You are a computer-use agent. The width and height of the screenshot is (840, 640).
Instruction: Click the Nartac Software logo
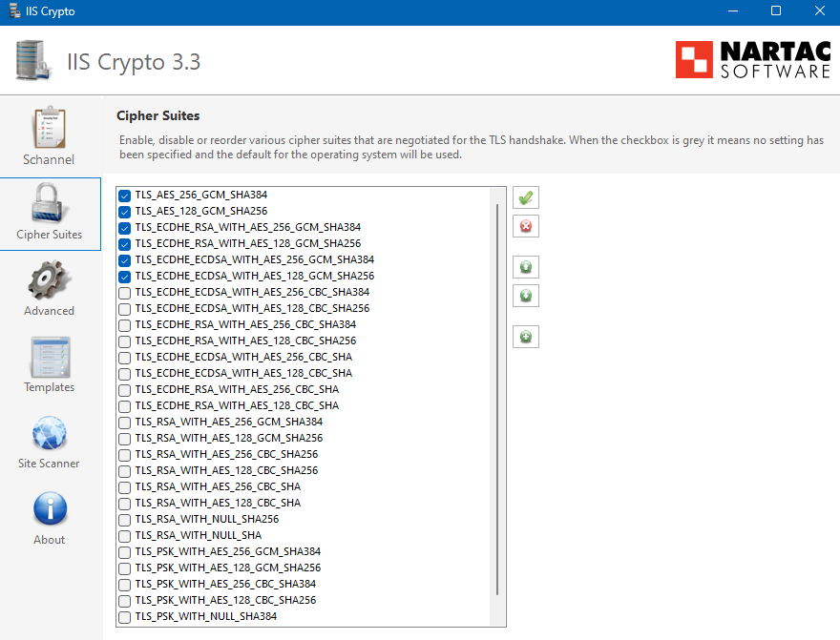tap(752, 59)
